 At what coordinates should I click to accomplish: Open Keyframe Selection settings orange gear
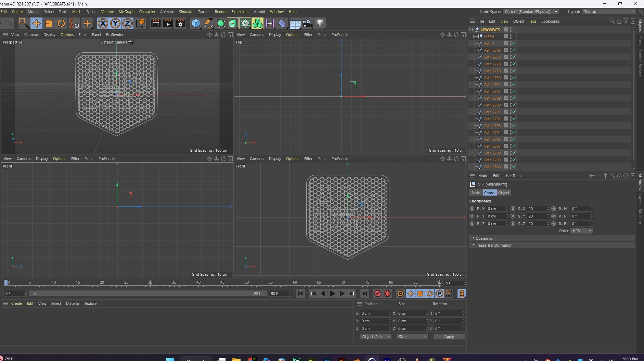[x=400, y=294]
